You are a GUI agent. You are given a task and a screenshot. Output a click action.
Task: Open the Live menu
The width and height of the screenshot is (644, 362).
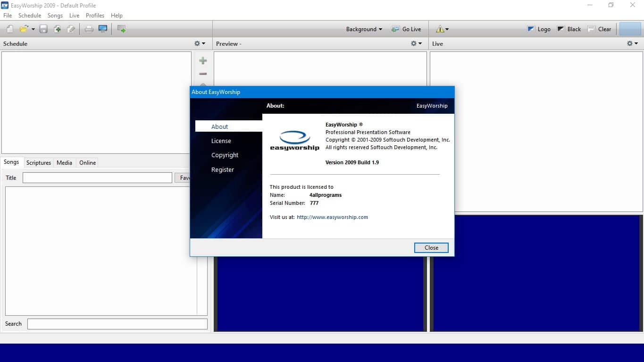pyautogui.click(x=75, y=16)
